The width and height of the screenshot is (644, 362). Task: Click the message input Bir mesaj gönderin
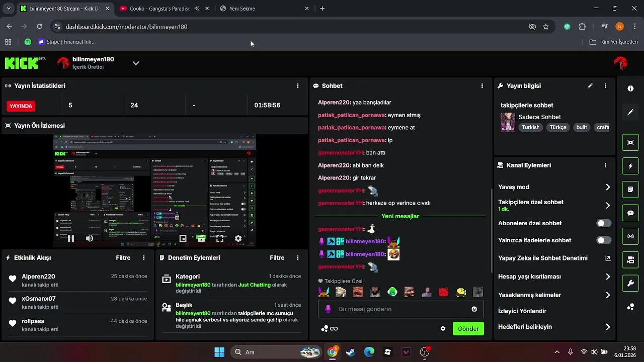click(400, 309)
